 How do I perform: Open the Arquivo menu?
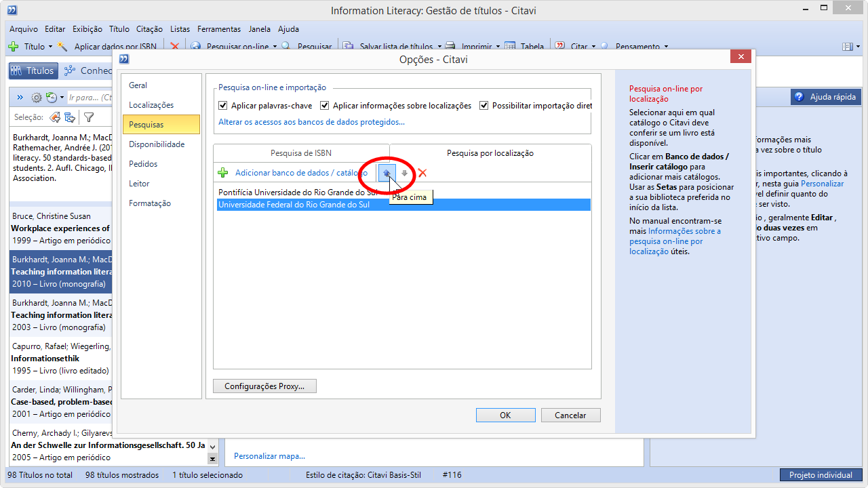pos(24,29)
